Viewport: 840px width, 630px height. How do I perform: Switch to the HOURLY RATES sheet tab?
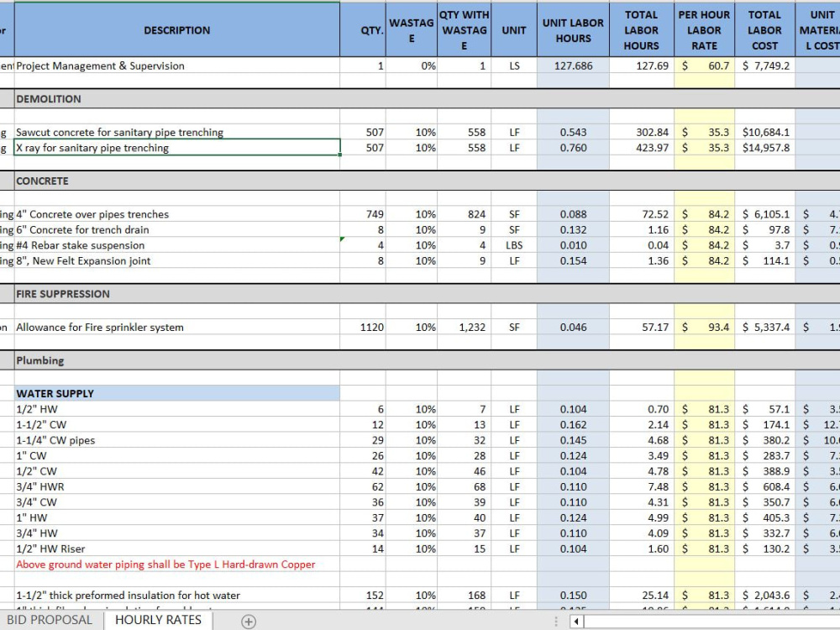point(158,620)
